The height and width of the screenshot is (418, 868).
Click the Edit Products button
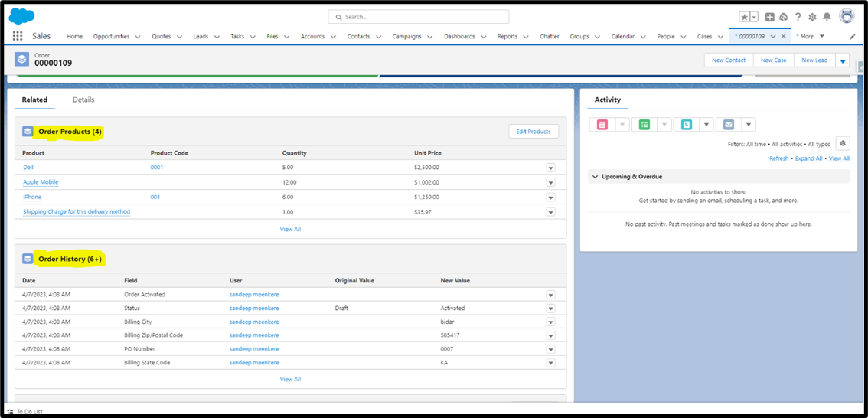tap(534, 132)
